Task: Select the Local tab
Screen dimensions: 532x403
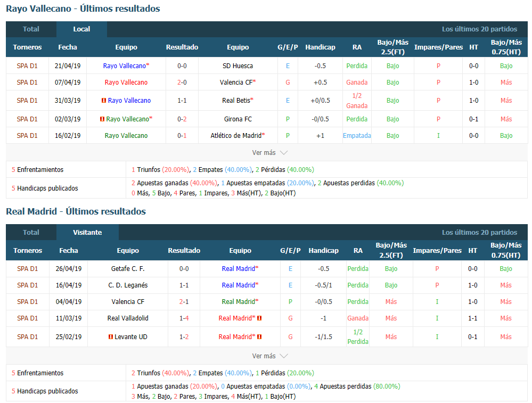Action: coord(82,29)
